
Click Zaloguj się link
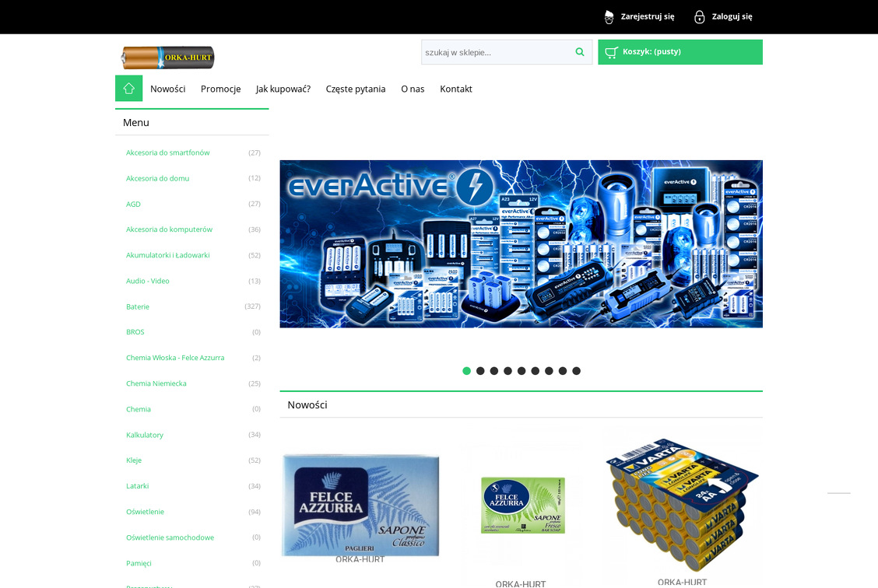click(x=732, y=17)
